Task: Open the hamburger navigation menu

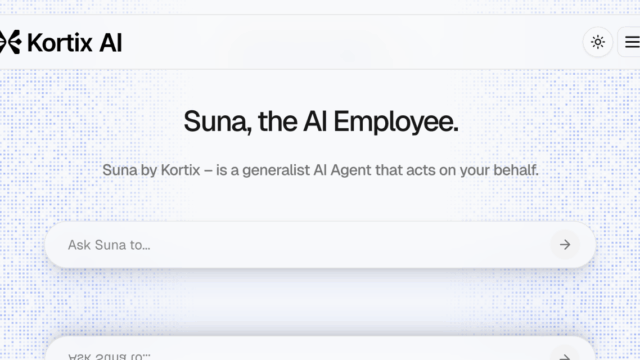Action: point(631,42)
